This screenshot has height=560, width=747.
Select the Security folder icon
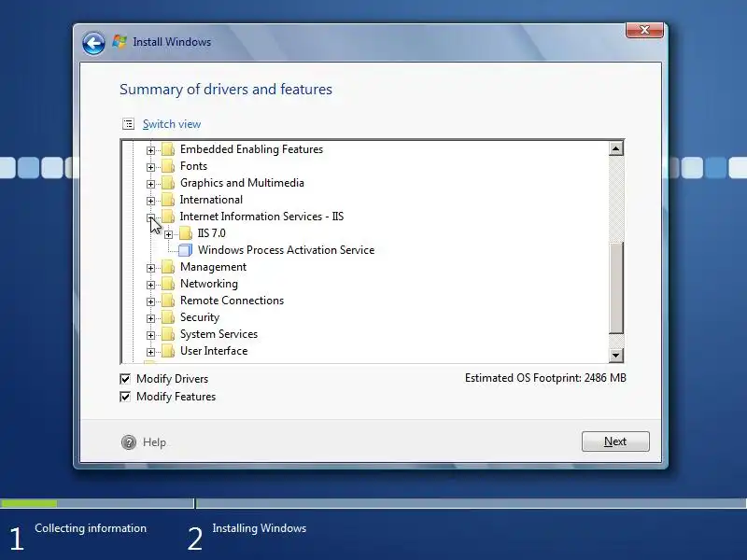[x=168, y=317]
